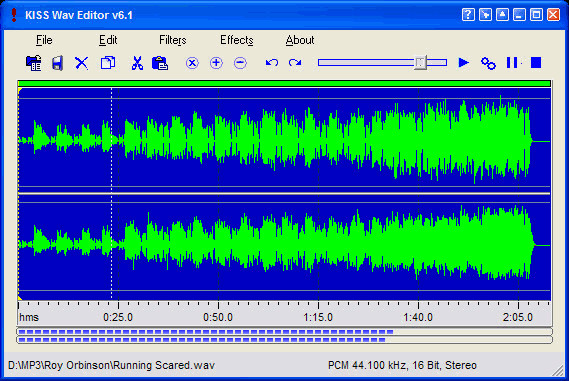Click the 0:25.0 mark on the time ruler
Viewport: 569px width, 381px height.
(118, 317)
